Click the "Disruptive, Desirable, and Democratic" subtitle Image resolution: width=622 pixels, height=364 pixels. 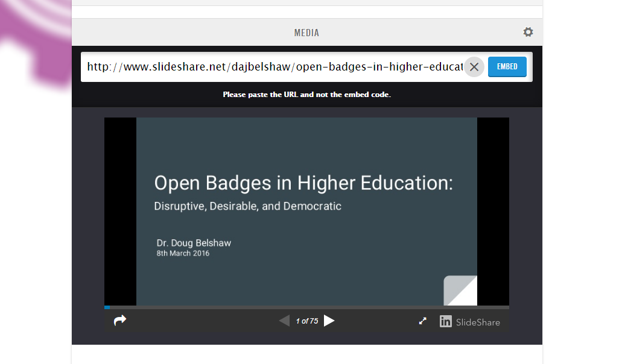(247, 206)
